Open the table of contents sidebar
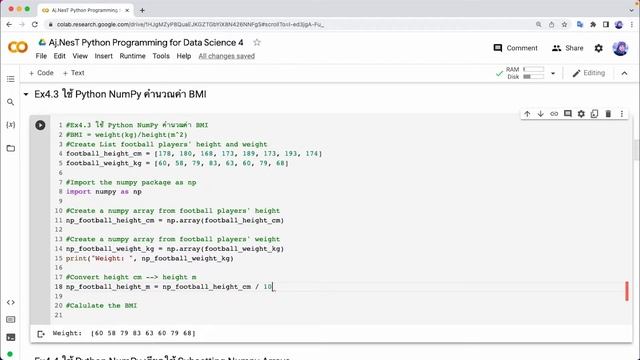Screen dimensions: 640x360 pyautogui.click(x=11, y=79)
